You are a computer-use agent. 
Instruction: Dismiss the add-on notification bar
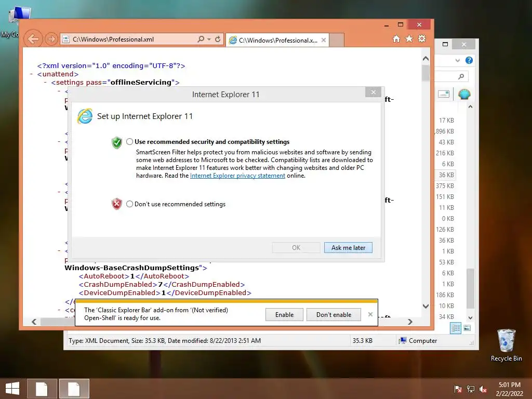[370, 314]
